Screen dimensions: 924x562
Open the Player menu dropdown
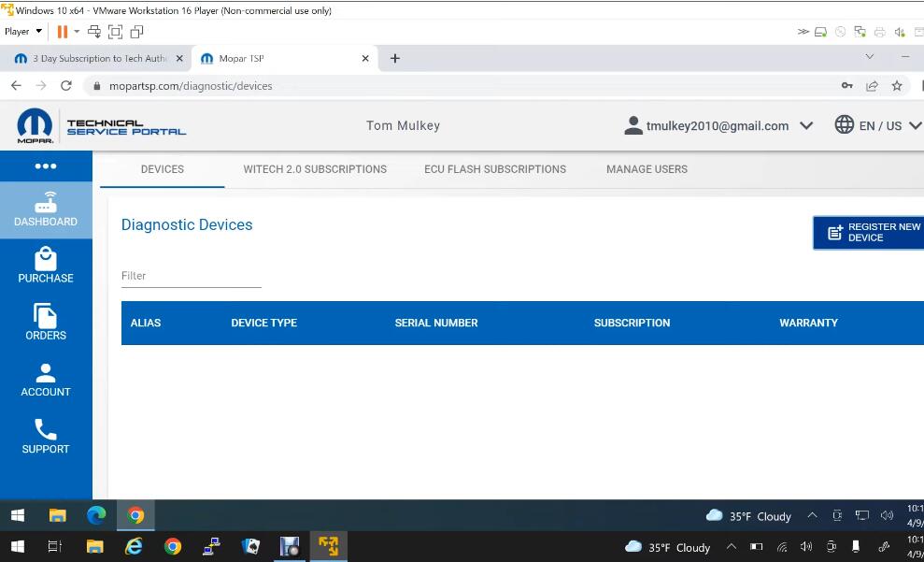[x=23, y=32]
